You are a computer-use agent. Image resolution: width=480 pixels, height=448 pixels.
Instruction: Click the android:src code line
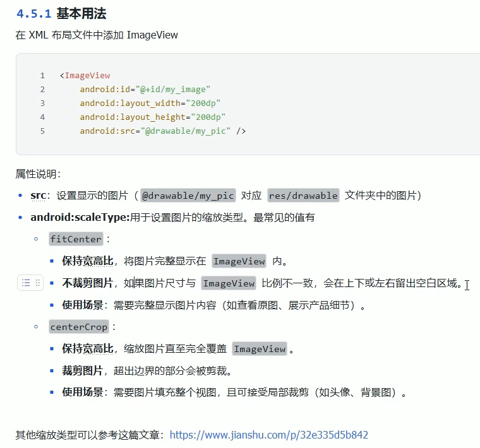coord(163,131)
